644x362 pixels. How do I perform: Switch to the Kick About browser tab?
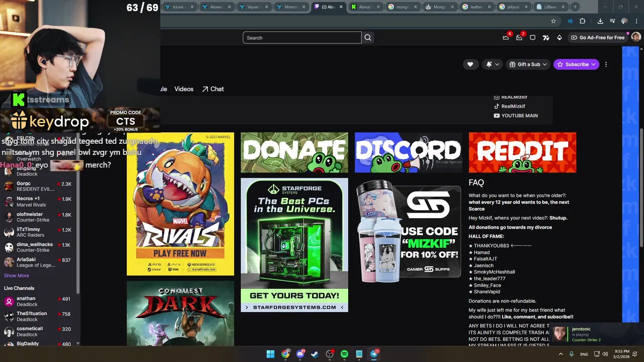(366, 7)
